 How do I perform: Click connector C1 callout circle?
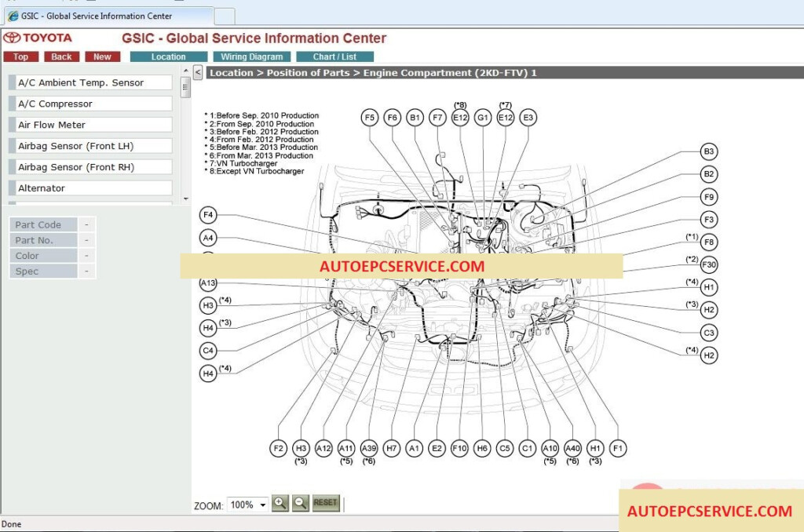tap(527, 449)
